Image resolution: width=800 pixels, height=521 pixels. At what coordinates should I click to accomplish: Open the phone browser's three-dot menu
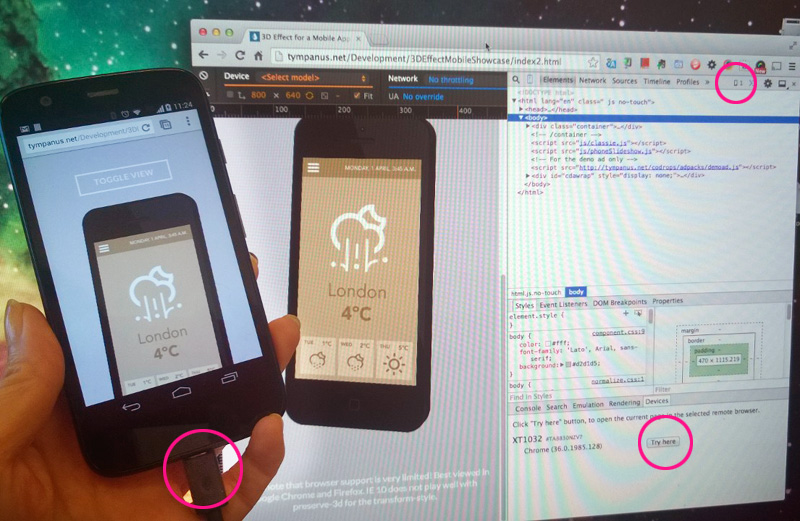188,121
